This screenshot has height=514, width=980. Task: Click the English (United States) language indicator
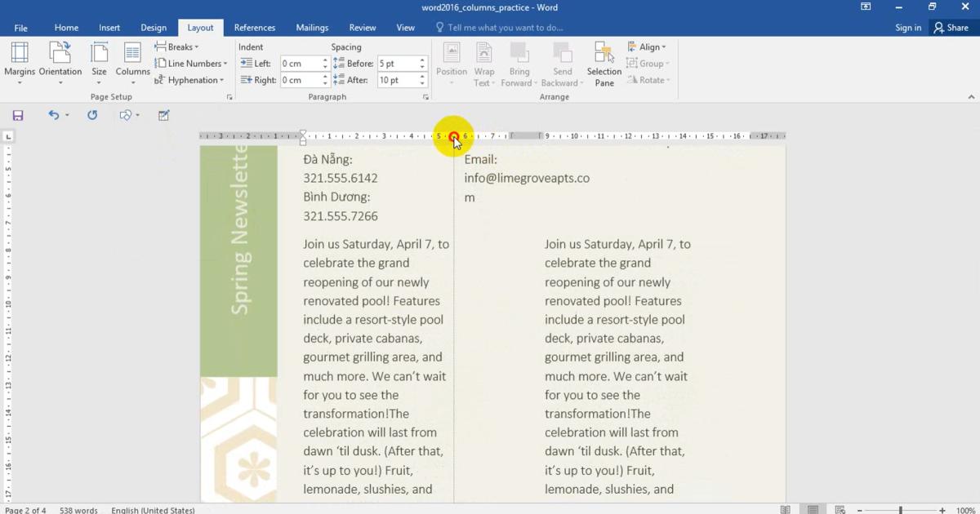pos(153,510)
